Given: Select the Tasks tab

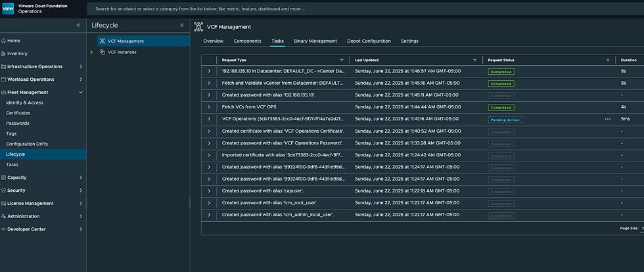Looking at the screenshot, I should point(277,41).
